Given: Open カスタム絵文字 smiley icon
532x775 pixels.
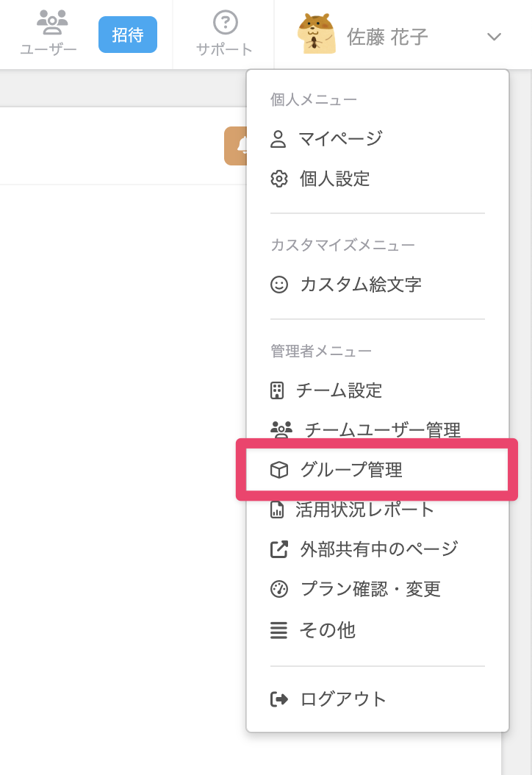Looking at the screenshot, I should 279,285.
